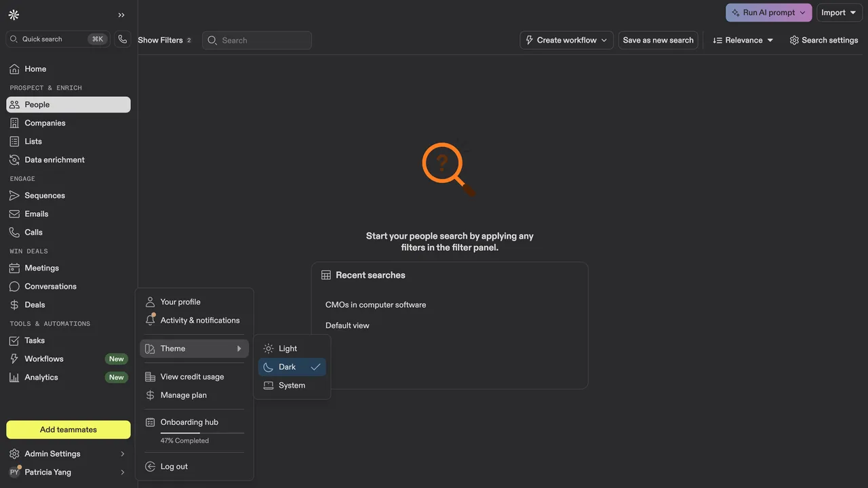Image resolution: width=868 pixels, height=488 pixels.
Task: Expand the Theme submenu arrow
Action: pyautogui.click(x=239, y=349)
